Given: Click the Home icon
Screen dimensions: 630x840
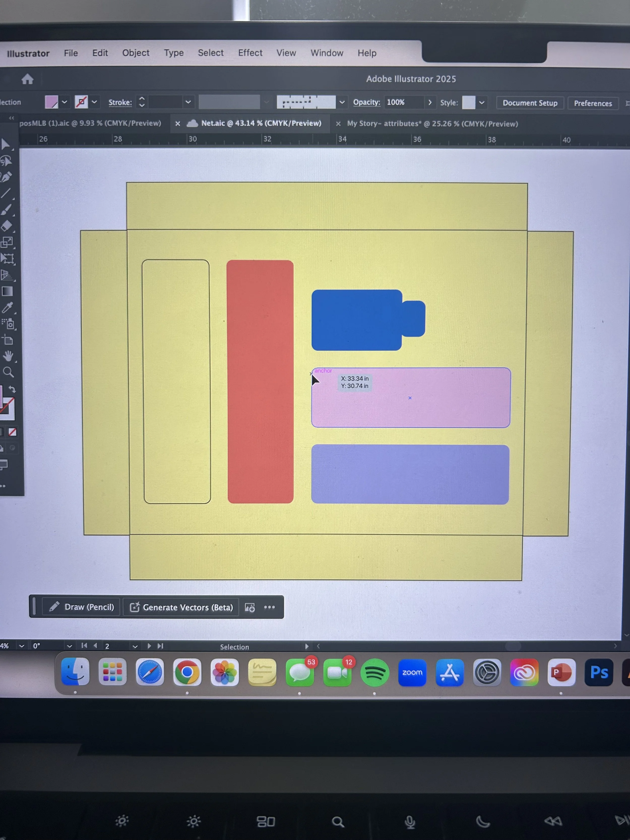Looking at the screenshot, I should click(x=27, y=79).
